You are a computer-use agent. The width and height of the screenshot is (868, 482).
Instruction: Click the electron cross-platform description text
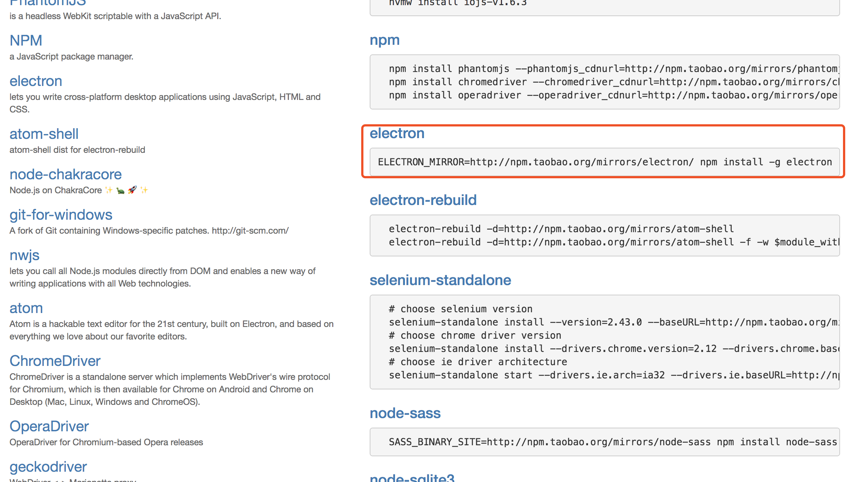coord(165,103)
